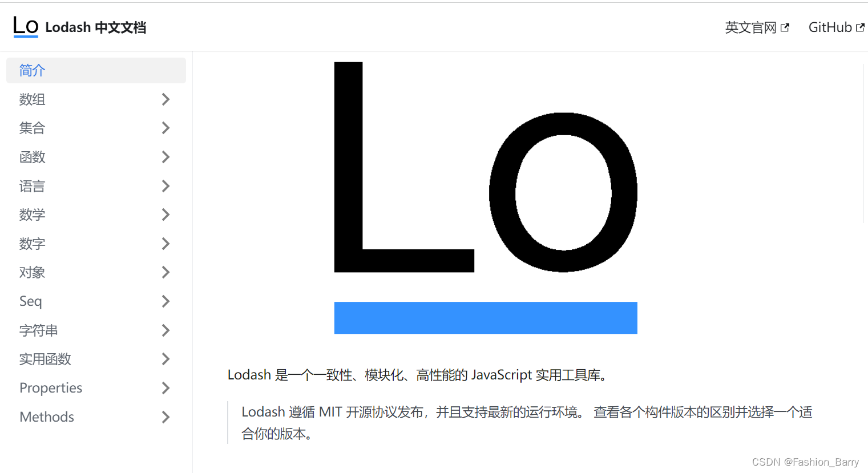This screenshot has width=868, height=473.
Task: Click the Lo logo in the header
Action: [x=26, y=27]
